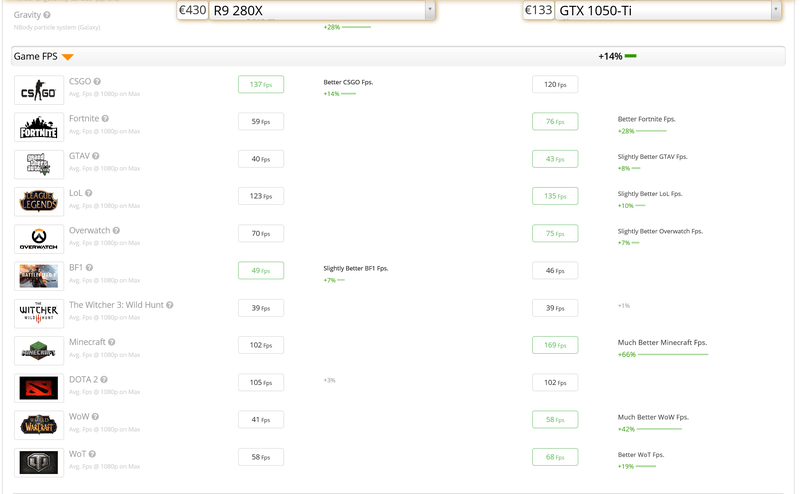The height and width of the screenshot is (494, 800).
Task: Open the BF1 title link
Action: (x=76, y=267)
